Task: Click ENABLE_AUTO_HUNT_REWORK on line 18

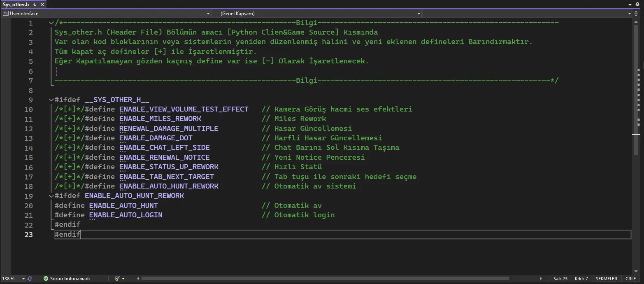Action: pos(169,186)
